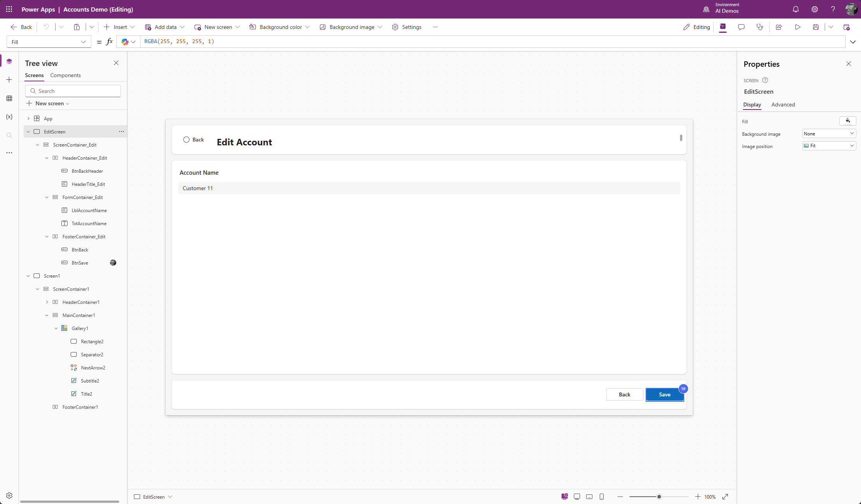The height and width of the screenshot is (504, 861).
Task: Open the App checker stethoscope icon
Action: (760, 27)
